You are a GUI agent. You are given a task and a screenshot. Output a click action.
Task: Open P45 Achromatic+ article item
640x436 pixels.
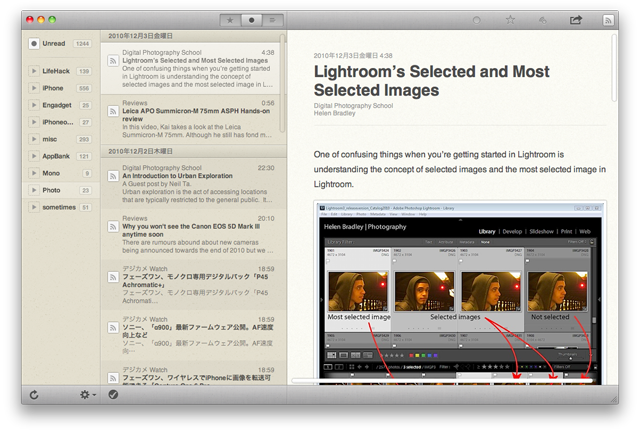193,285
